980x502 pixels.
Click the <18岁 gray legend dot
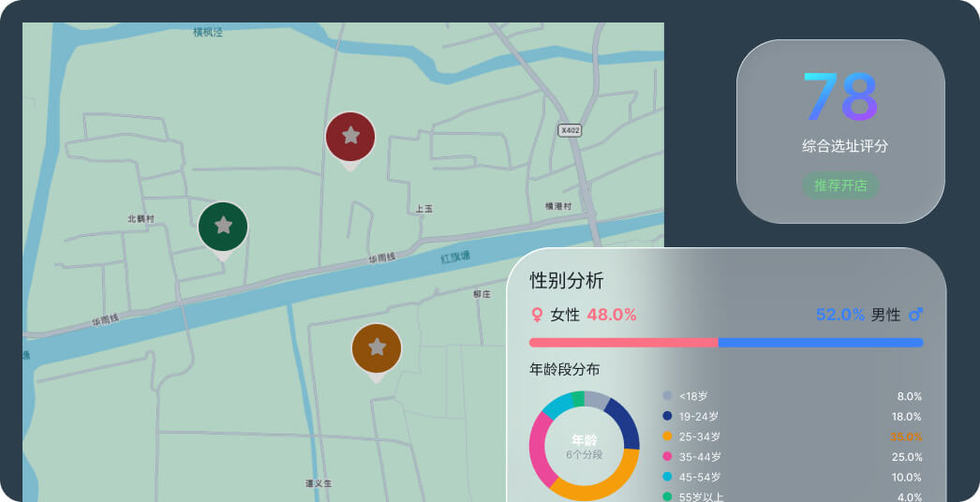pos(667,396)
